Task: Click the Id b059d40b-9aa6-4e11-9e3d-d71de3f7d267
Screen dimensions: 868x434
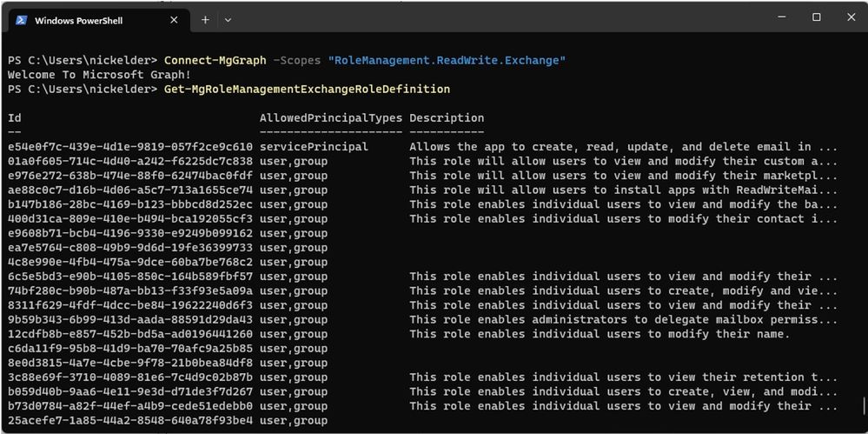Action: click(x=130, y=392)
